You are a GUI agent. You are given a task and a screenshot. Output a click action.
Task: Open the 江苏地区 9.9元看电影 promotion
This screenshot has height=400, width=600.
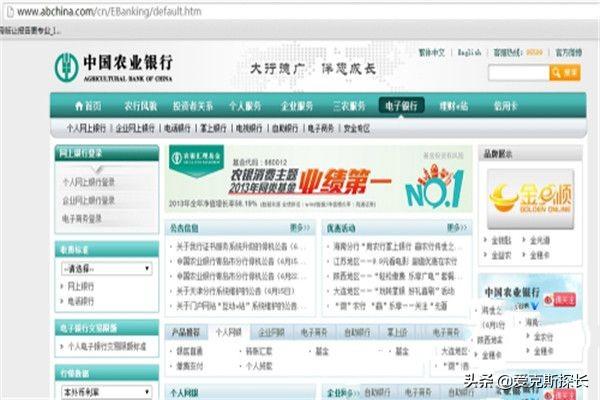point(395,261)
